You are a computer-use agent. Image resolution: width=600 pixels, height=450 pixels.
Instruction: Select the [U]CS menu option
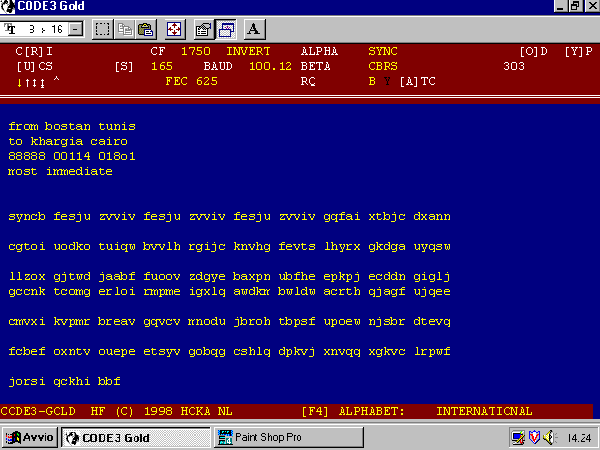pos(36,66)
